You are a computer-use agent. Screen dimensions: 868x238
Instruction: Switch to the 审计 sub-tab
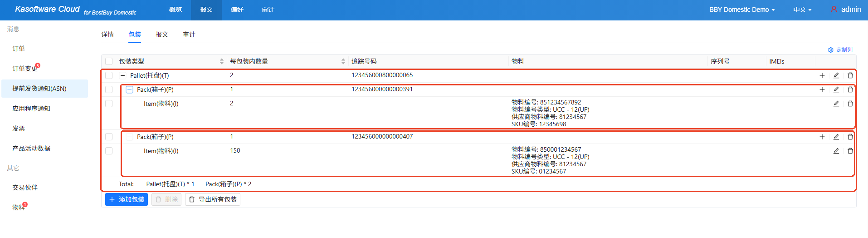click(x=189, y=35)
